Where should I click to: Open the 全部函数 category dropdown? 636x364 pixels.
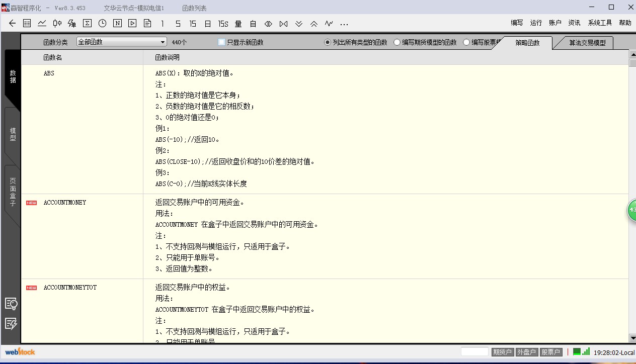[121, 42]
